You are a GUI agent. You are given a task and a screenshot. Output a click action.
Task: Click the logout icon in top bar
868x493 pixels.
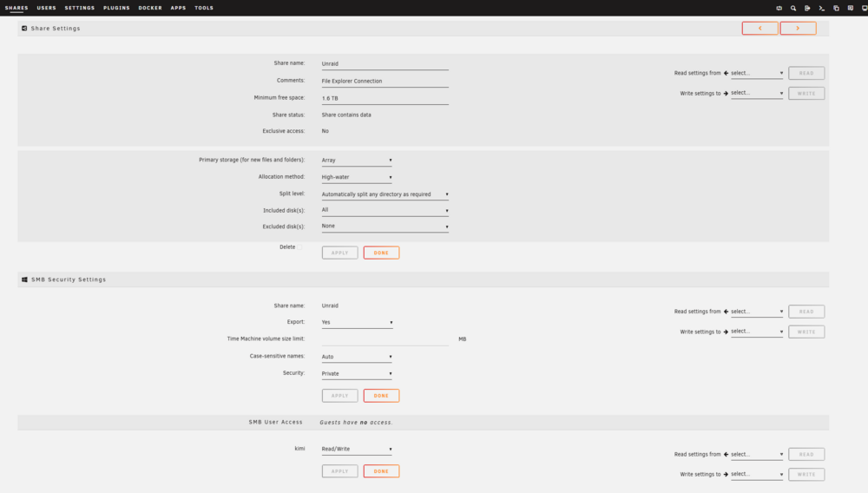point(807,9)
